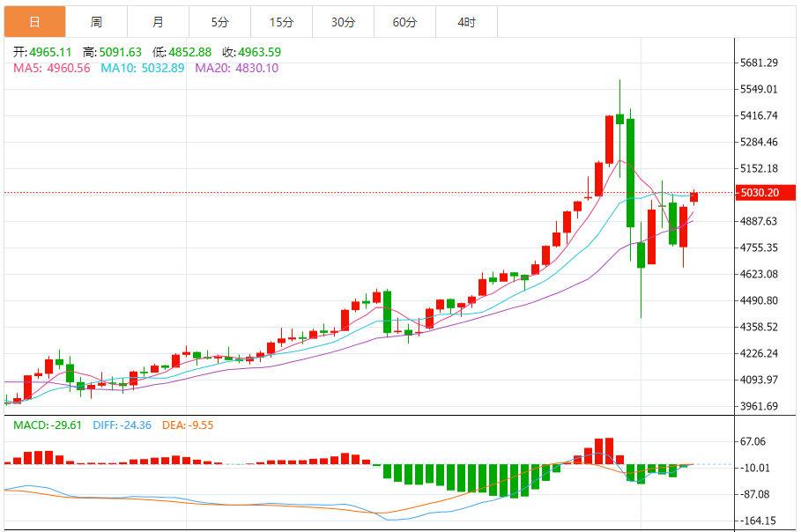Click the MA5: 4960.56 indicator label
801x532 pixels.
[51, 68]
